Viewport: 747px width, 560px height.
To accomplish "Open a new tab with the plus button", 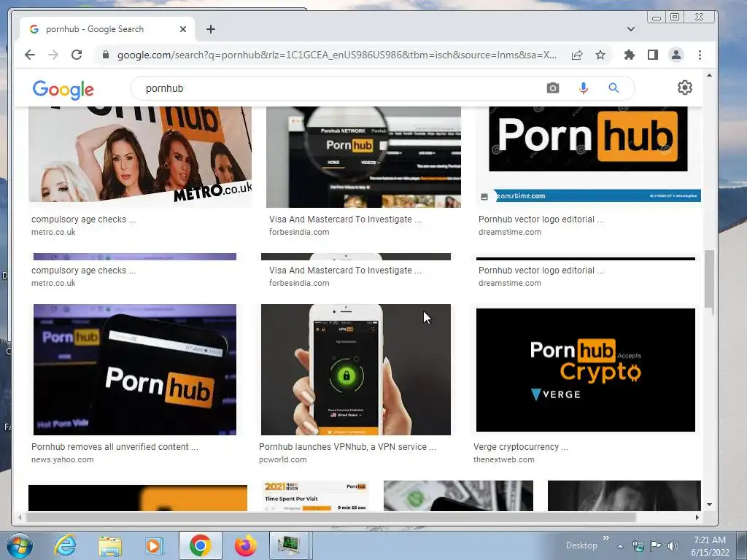I will (211, 29).
